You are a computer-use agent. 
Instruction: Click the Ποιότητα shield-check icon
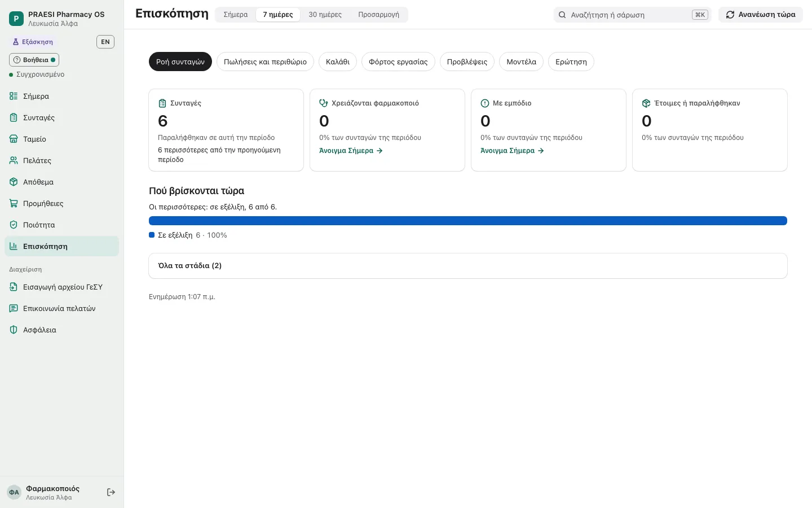[x=14, y=225]
